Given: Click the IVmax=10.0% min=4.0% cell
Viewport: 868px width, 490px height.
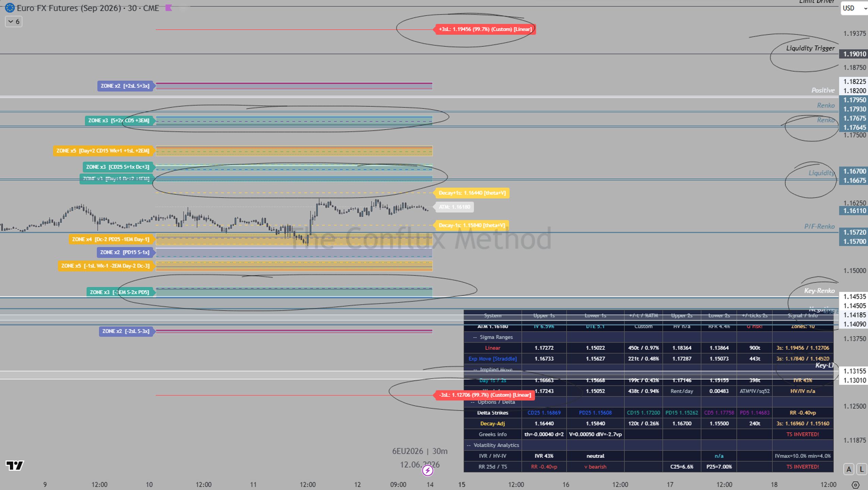Looking at the screenshot, I should point(803,456).
